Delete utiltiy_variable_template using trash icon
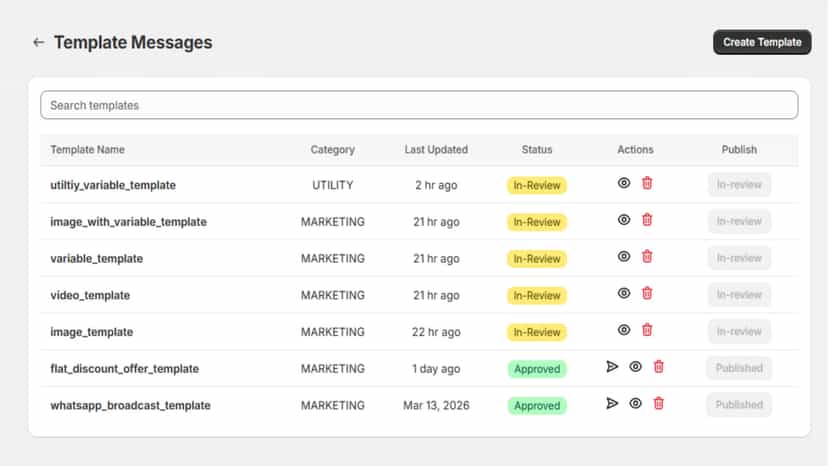The image size is (828, 466). 647,183
